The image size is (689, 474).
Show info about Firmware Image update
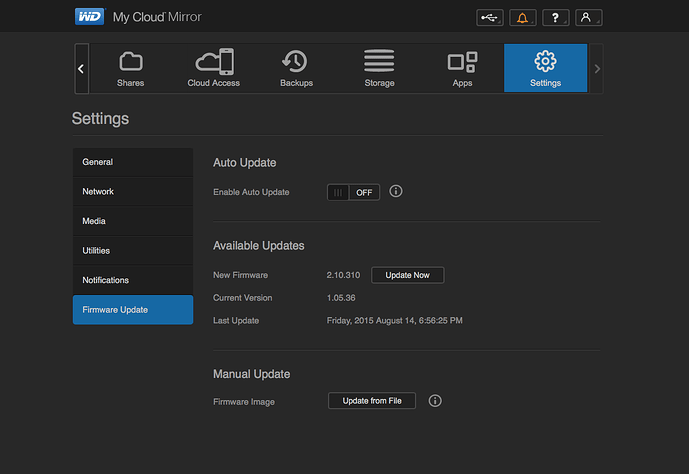pos(435,401)
